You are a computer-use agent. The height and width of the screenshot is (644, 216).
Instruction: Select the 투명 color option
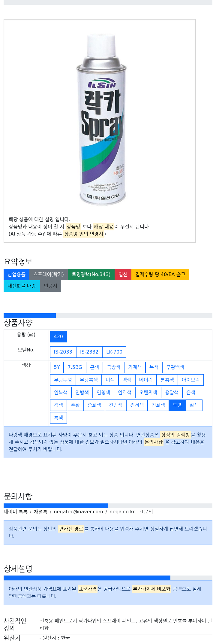[x=177, y=405]
